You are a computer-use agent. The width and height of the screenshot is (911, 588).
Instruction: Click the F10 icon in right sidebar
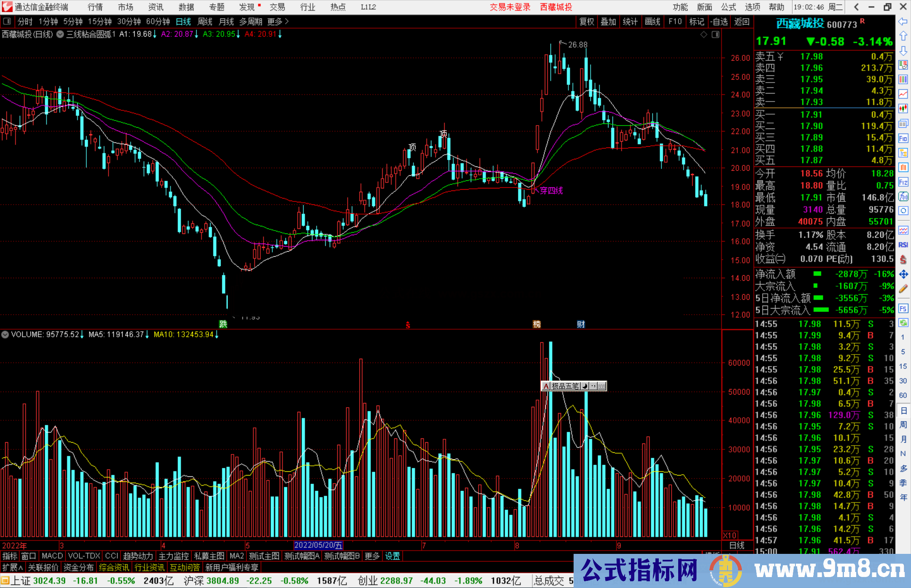[903, 138]
